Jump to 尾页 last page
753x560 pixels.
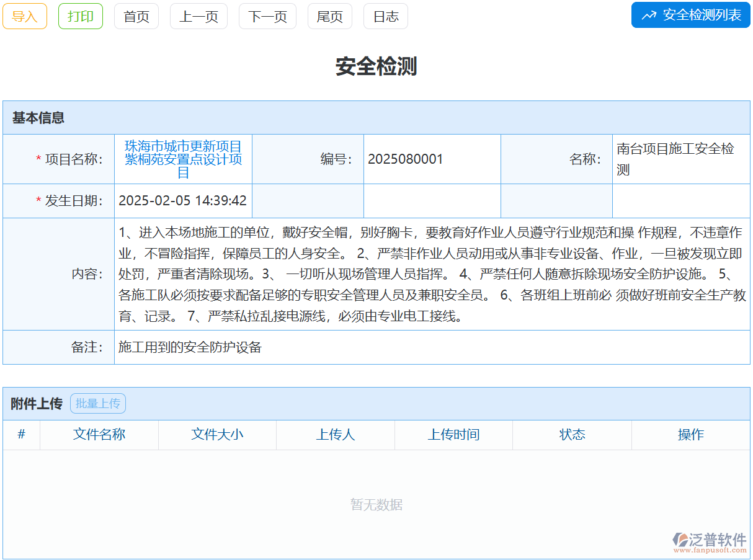(x=329, y=16)
